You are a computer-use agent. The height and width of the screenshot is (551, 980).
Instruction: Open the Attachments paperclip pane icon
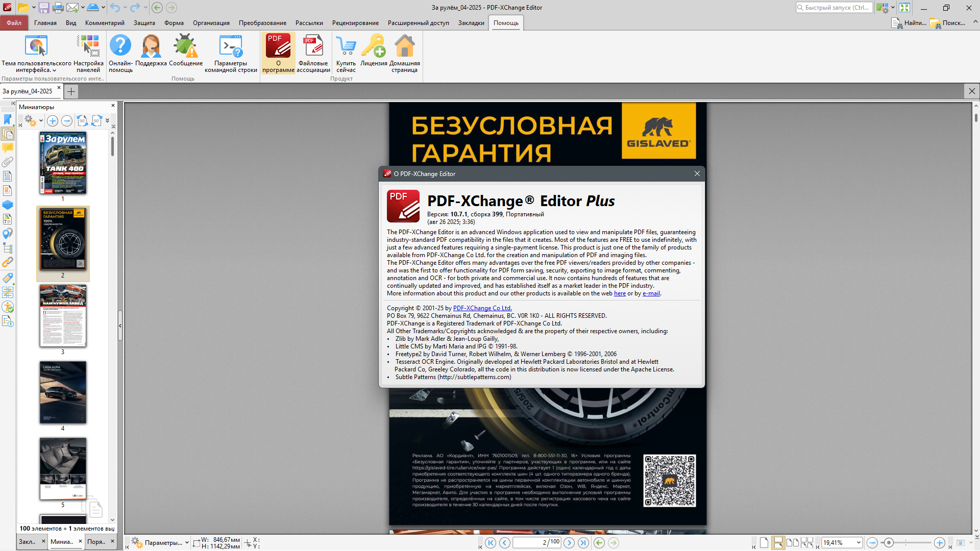[x=8, y=162]
